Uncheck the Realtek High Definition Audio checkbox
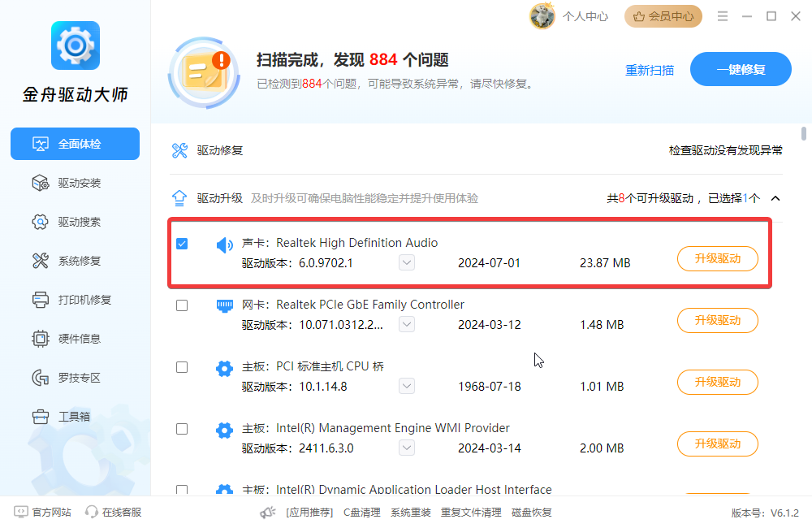812x528 pixels. click(x=182, y=244)
